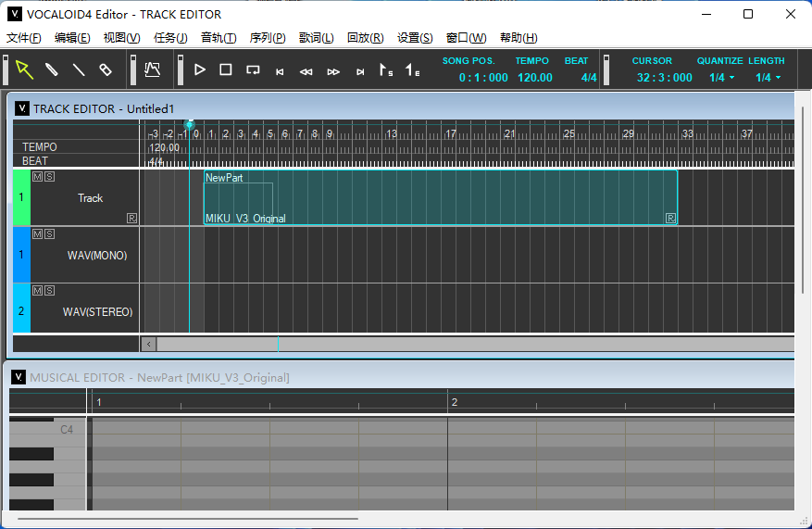812x529 pixels.
Task: Click the rewind button
Action: [x=306, y=72]
